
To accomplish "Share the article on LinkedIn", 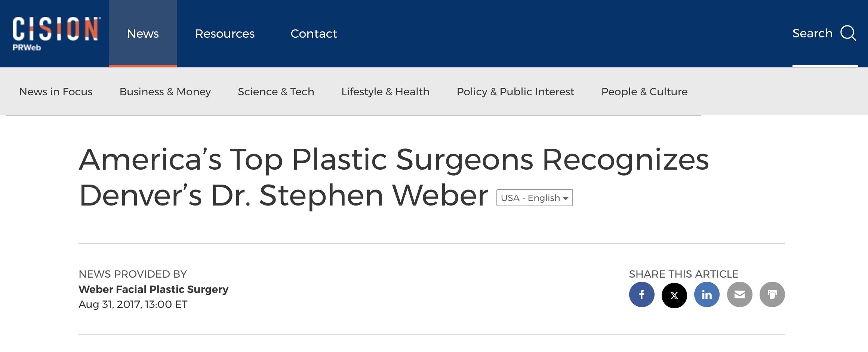I will tap(707, 294).
